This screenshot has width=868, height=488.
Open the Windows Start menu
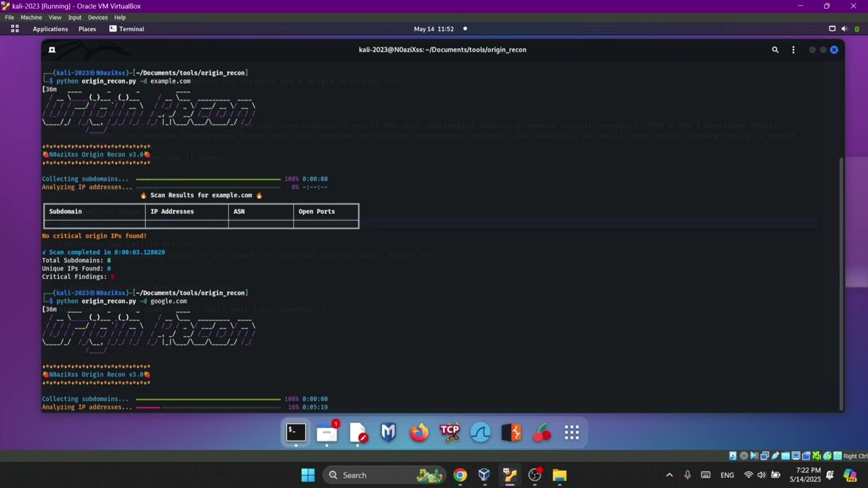[308, 475]
